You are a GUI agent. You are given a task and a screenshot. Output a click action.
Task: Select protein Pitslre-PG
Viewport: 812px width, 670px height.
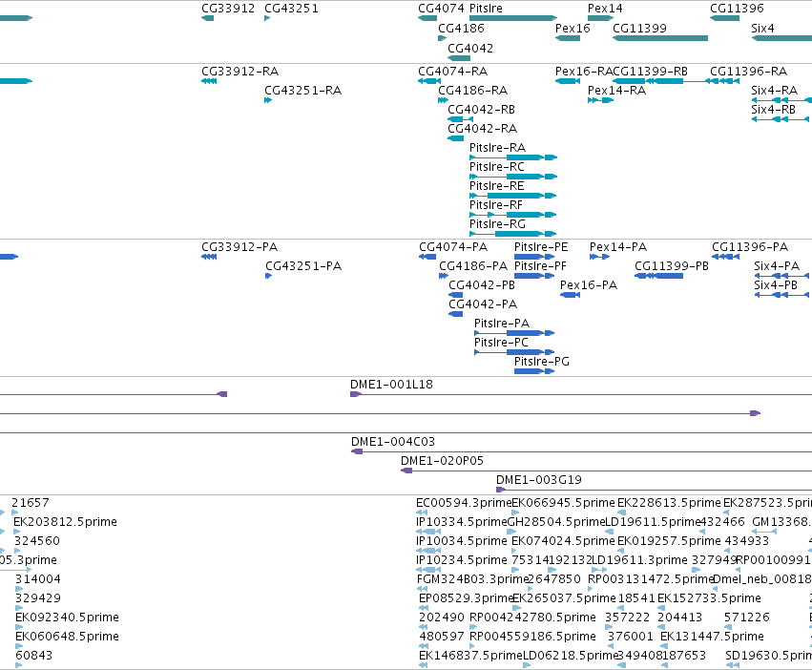[534, 371]
